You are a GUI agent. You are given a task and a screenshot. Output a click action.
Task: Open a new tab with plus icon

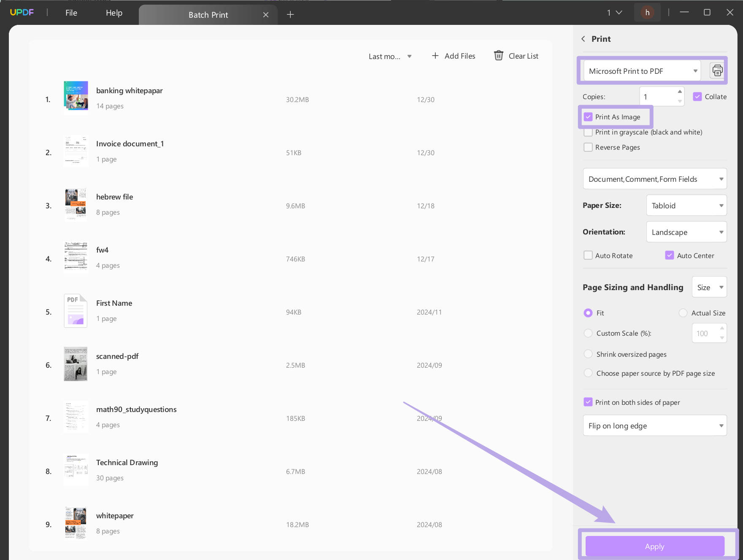coord(290,15)
